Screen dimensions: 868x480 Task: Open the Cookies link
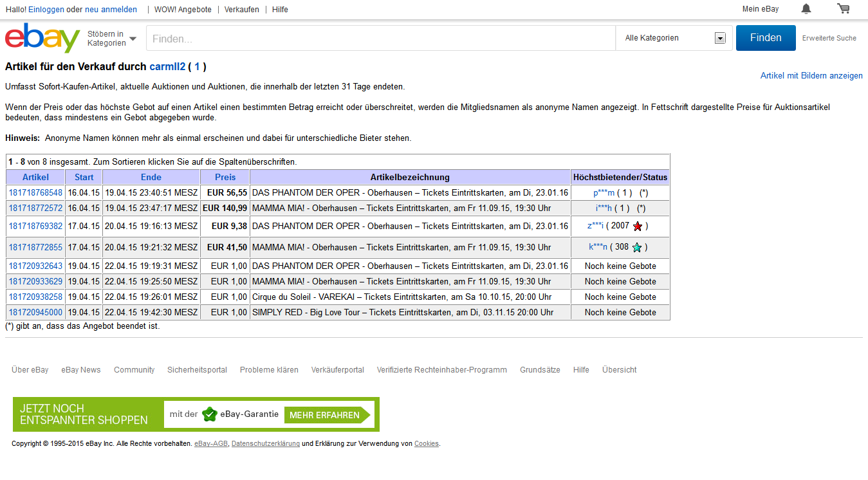coord(427,444)
